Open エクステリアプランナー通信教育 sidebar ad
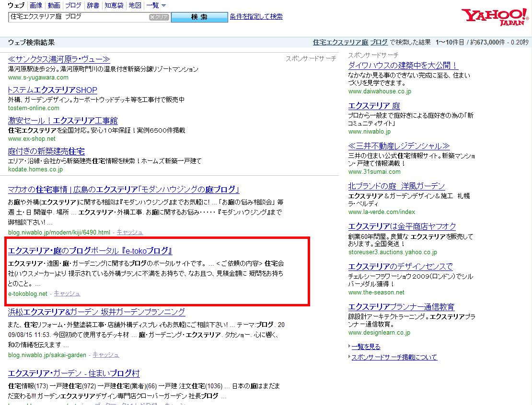 pos(401,307)
